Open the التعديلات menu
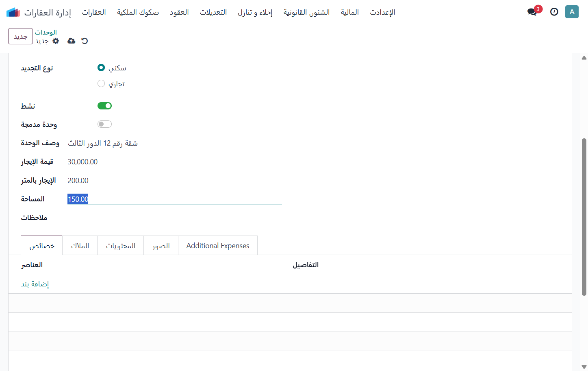588x371 pixels. [213, 12]
